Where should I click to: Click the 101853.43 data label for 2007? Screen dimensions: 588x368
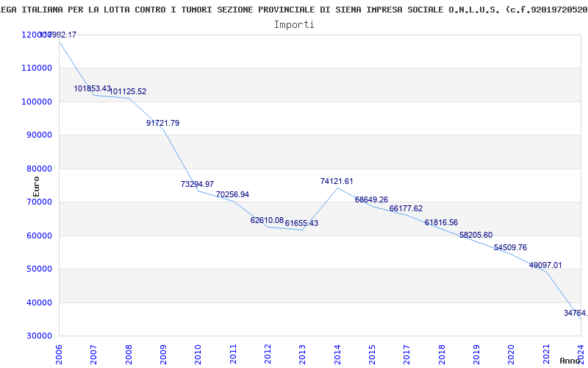pyautogui.click(x=93, y=88)
